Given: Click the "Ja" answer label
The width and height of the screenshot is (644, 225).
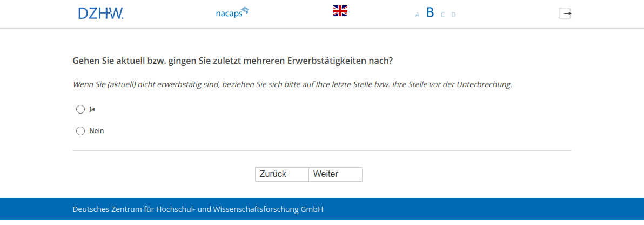Looking at the screenshot, I should point(92,109).
